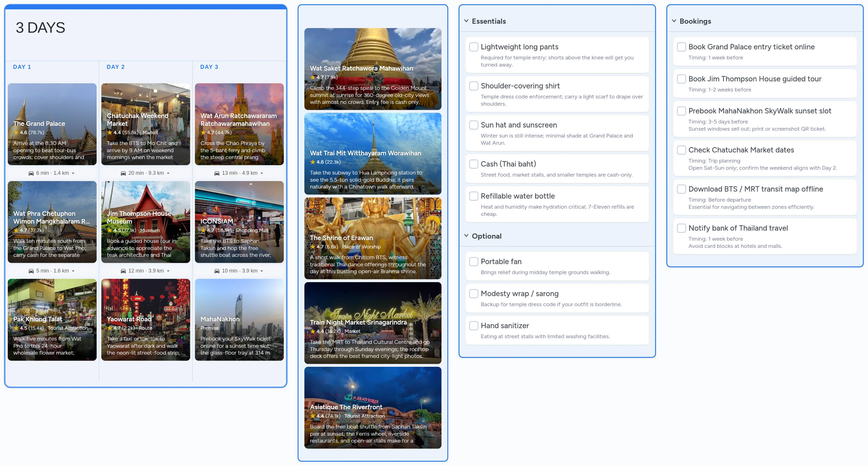
Task: Open the Wat Trai Mit Witthayaram card
Action: click(x=373, y=154)
